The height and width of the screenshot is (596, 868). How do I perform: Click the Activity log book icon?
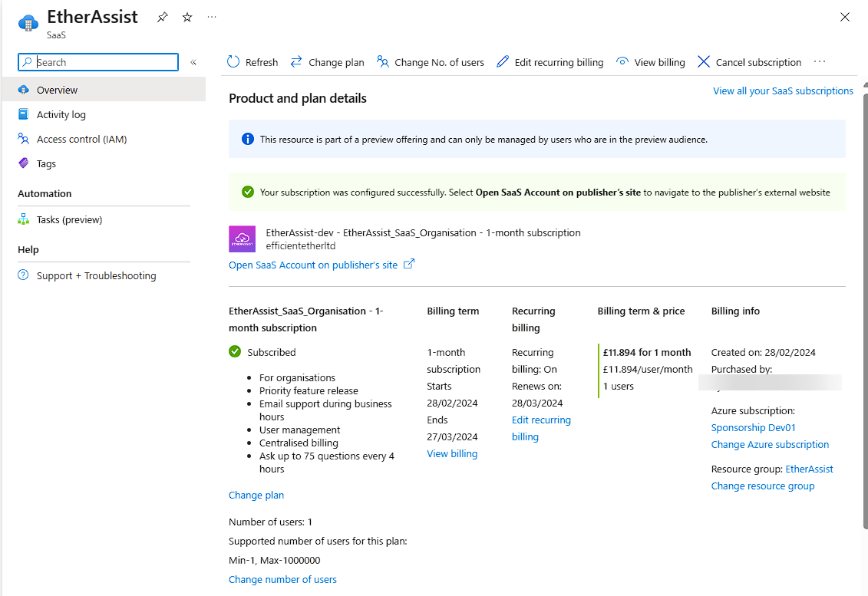[x=23, y=114]
